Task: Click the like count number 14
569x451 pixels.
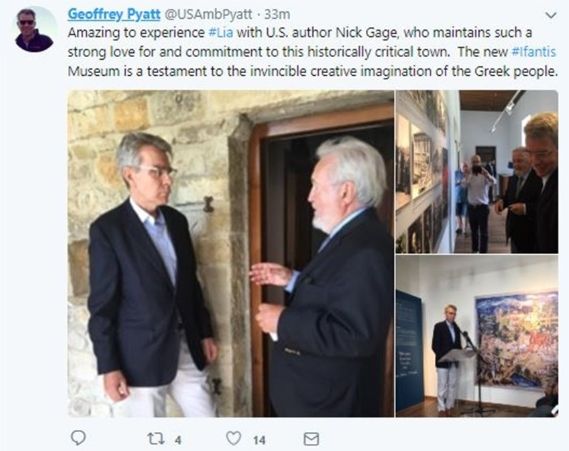Action: (x=259, y=440)
